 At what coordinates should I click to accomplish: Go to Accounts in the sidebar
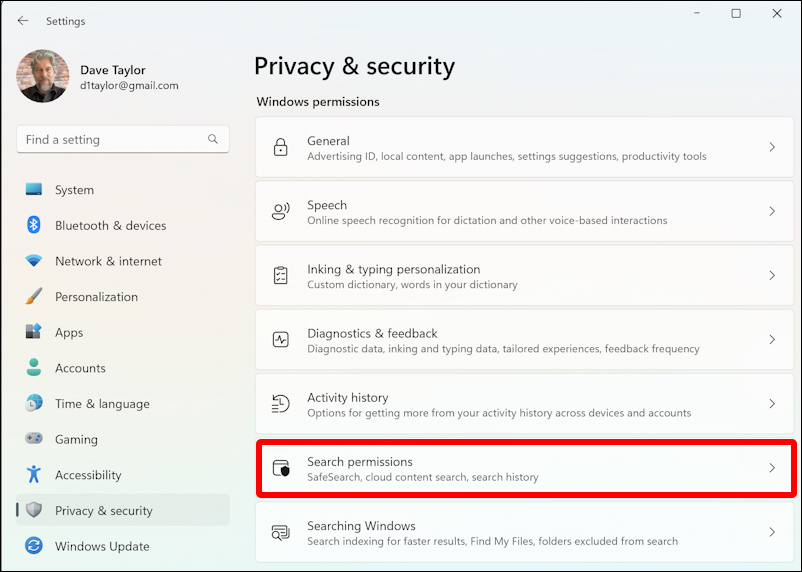click(80, 368)
